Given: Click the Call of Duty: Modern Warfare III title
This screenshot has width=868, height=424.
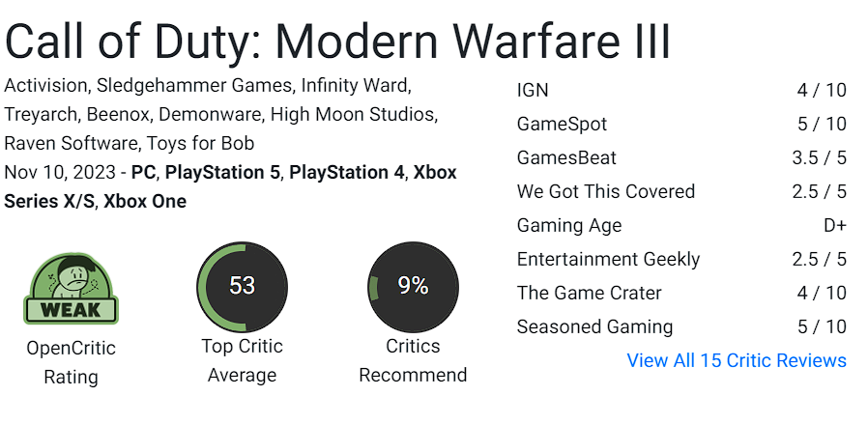Looking at the screenshot, I should coord(337,41).
